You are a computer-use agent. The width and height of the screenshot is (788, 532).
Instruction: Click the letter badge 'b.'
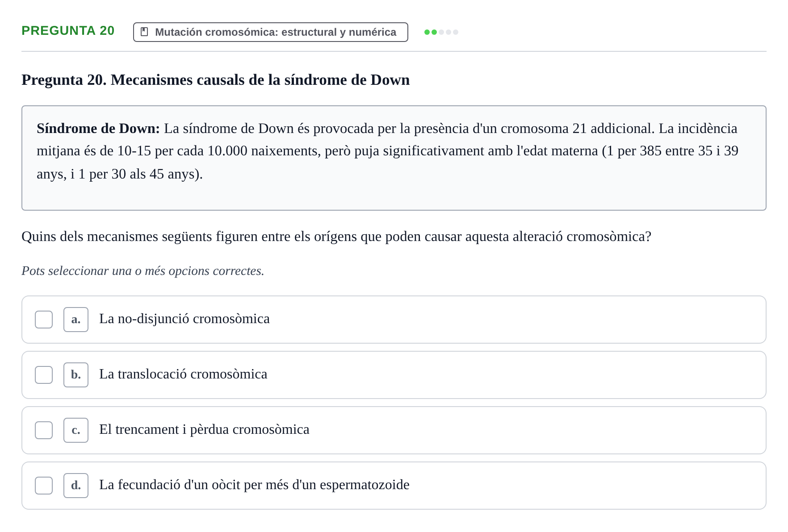coord(76,375)
